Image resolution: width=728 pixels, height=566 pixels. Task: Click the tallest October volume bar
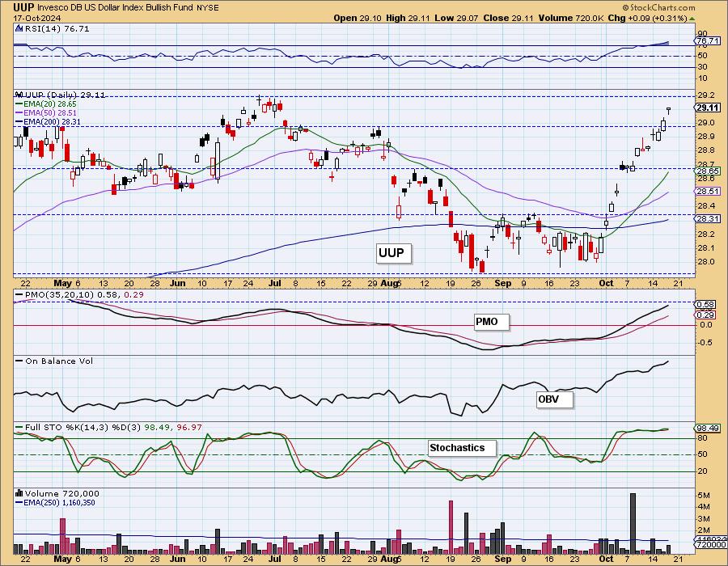click(633, 524)
